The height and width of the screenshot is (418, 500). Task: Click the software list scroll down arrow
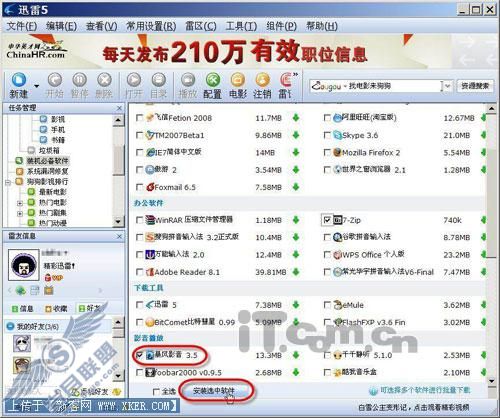coord(491,380)
